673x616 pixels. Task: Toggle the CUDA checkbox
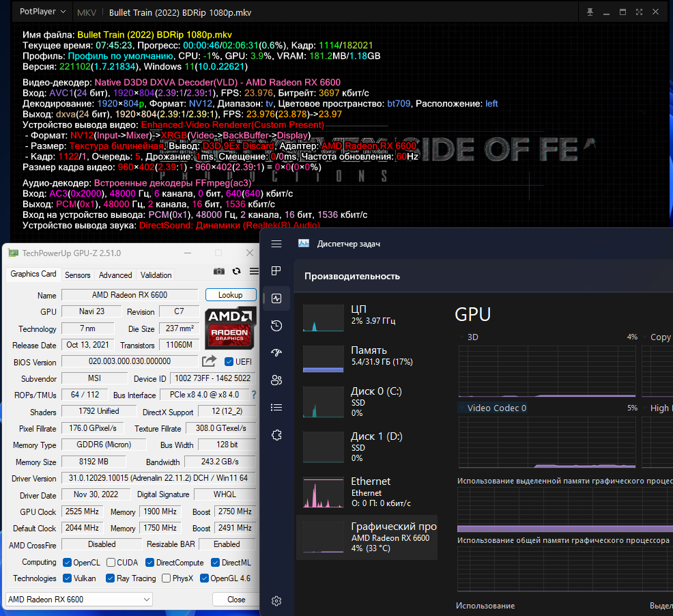[111, 562]
